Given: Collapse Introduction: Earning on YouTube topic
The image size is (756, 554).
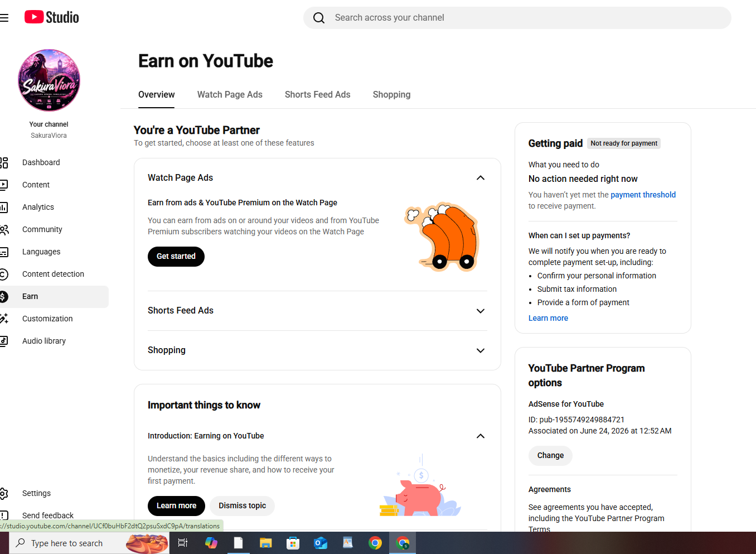Looking at the screenshot, I should [481, 436].
